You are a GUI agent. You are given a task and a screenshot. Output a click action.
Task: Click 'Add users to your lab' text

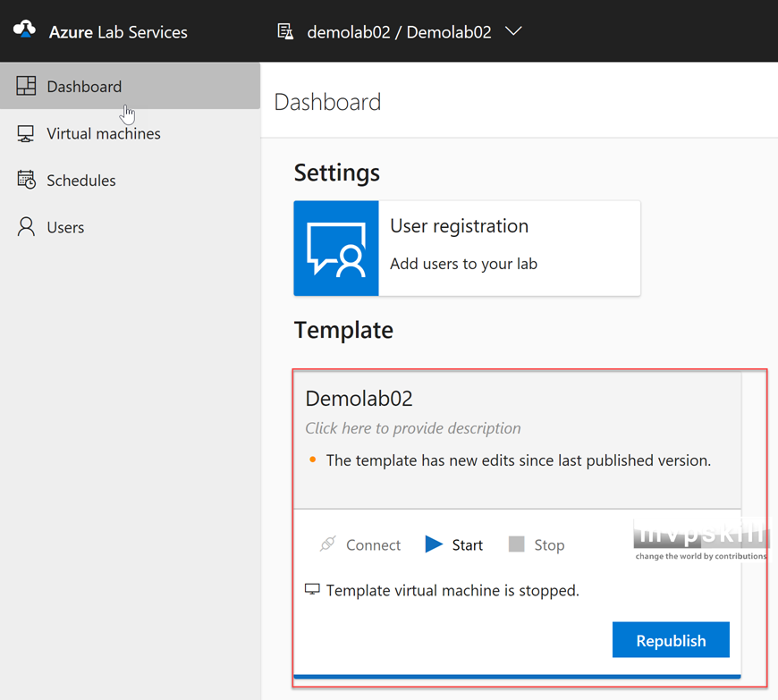463,264
